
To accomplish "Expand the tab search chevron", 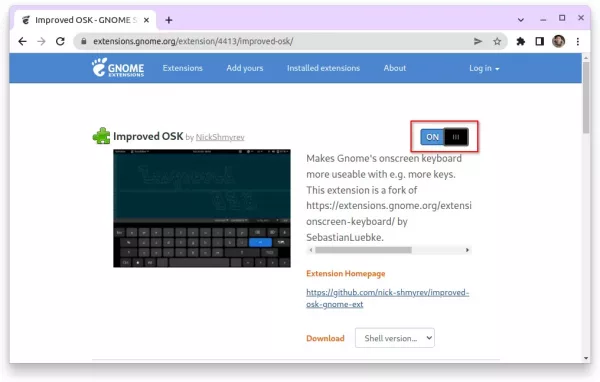I will pos(521,19).
